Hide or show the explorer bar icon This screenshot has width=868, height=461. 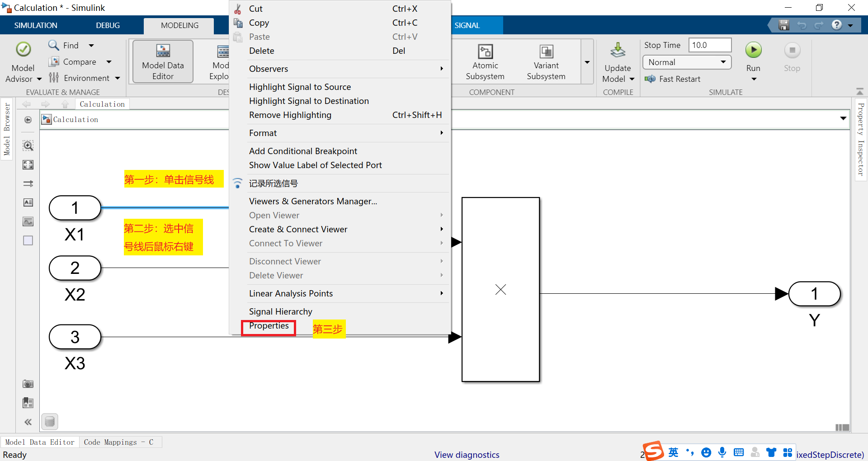click(x=28, y=120)
